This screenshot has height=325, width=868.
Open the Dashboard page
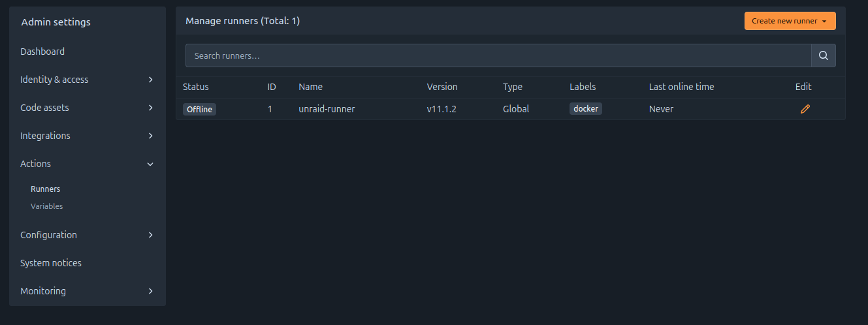coord(42,52)
